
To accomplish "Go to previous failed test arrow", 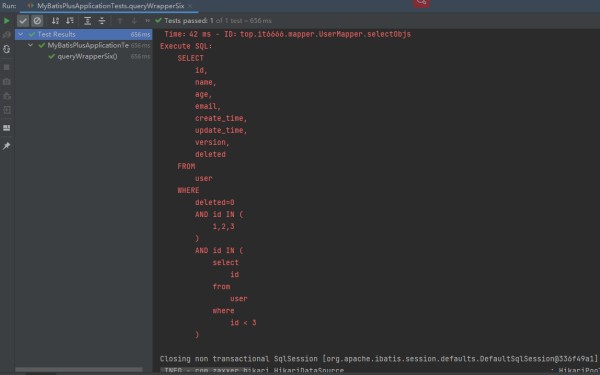I will tap(120, 21).
